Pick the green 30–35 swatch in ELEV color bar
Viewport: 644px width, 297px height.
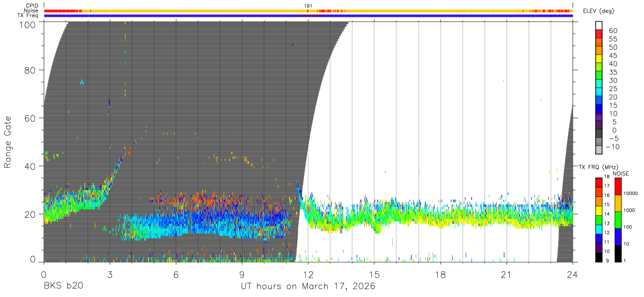[599, 76]
